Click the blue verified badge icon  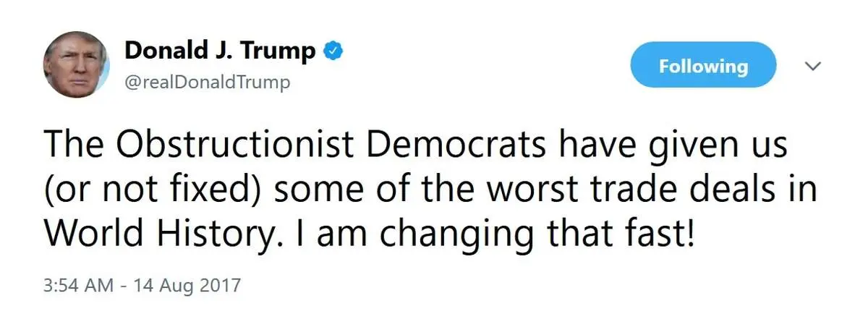coord(333,51)
